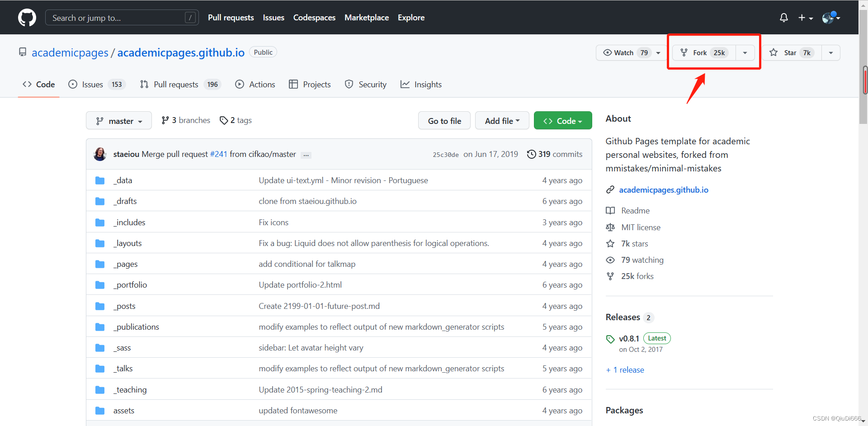Click the _data folder icon
Image resolution: width=868 pixels, height=426 pixels.
point(100,180)
